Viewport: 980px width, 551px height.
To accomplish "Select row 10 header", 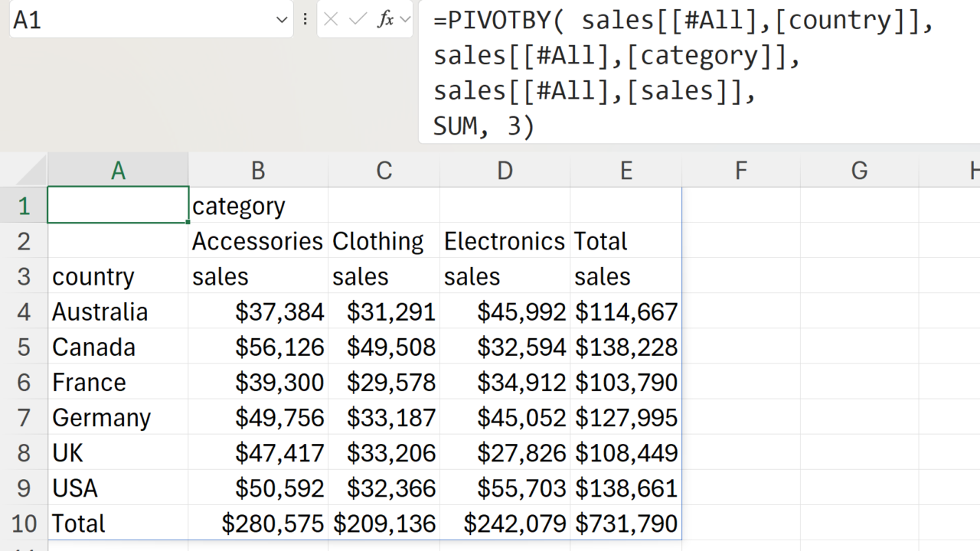I will pos(24,523).
